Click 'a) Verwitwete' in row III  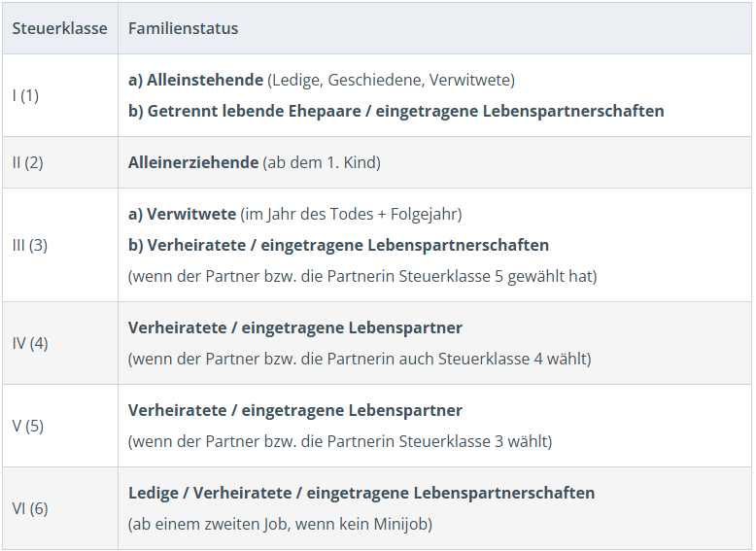pyautogui.click(x=182, y=214)
